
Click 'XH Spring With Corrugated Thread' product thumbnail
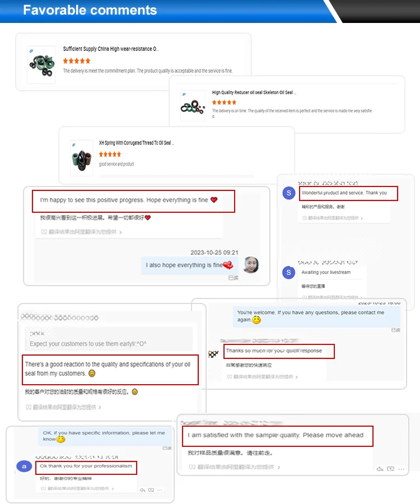point(82,158)
